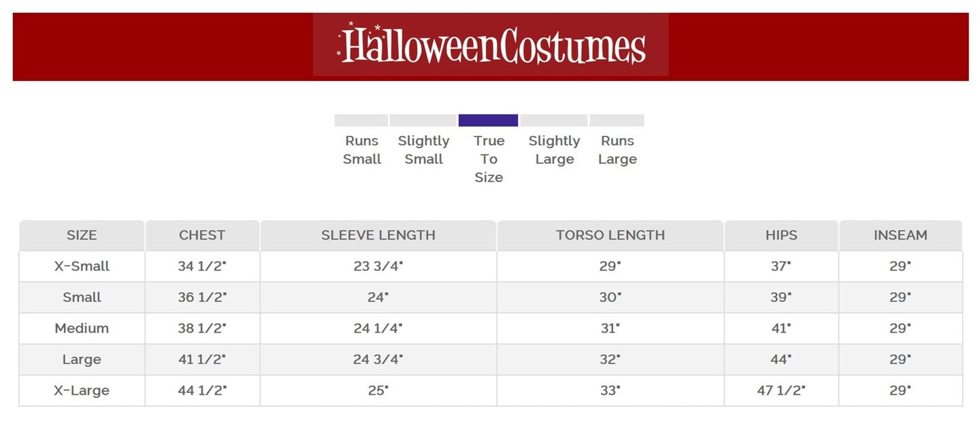The height and width of the screenshot is (425, 980).
Task: Click the Small size row label
Action: coord(82,297)
